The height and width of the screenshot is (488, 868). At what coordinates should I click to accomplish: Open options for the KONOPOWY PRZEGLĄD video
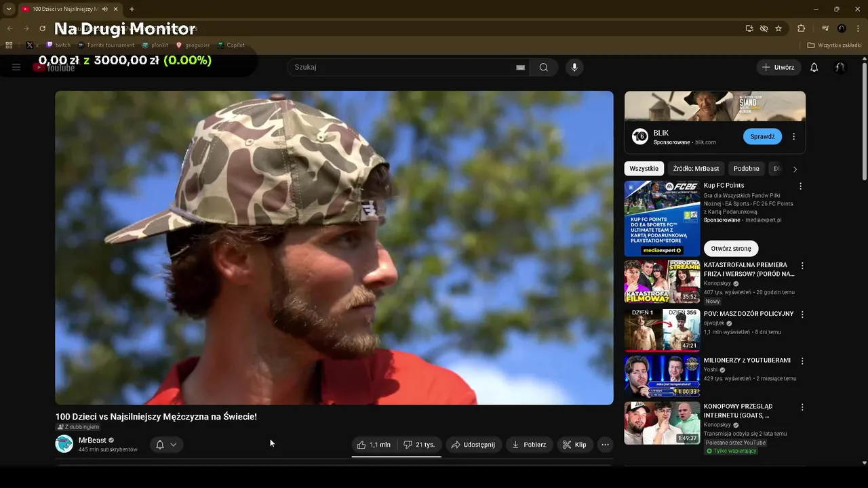point(802,407)
